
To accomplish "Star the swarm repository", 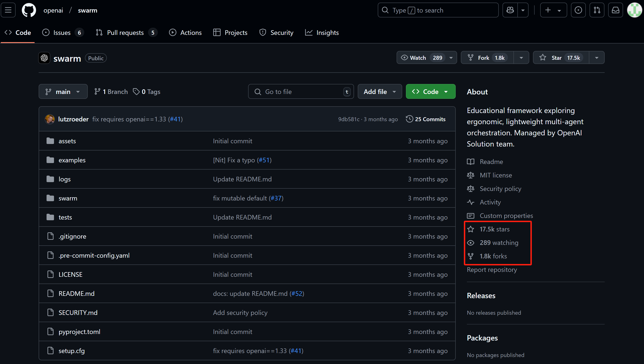I will pyautogui.click(x=561, y=58).
